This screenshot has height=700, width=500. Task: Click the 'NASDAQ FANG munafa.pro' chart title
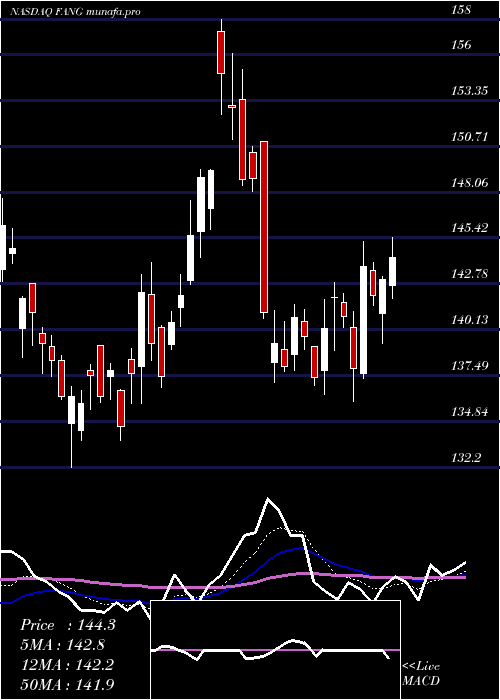75,12
